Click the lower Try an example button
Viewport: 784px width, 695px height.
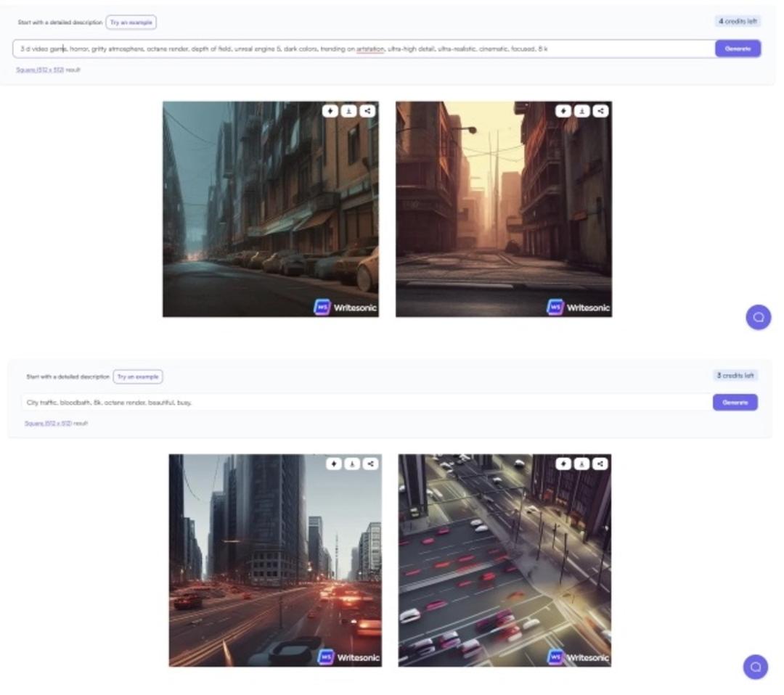(138, 377)
